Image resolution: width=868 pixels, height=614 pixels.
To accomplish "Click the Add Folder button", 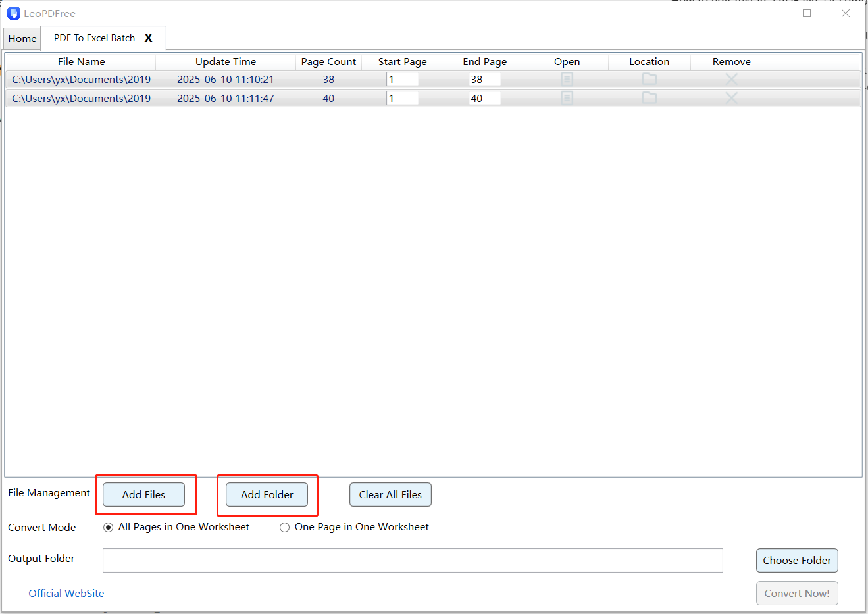I will [x=266, y=494].
